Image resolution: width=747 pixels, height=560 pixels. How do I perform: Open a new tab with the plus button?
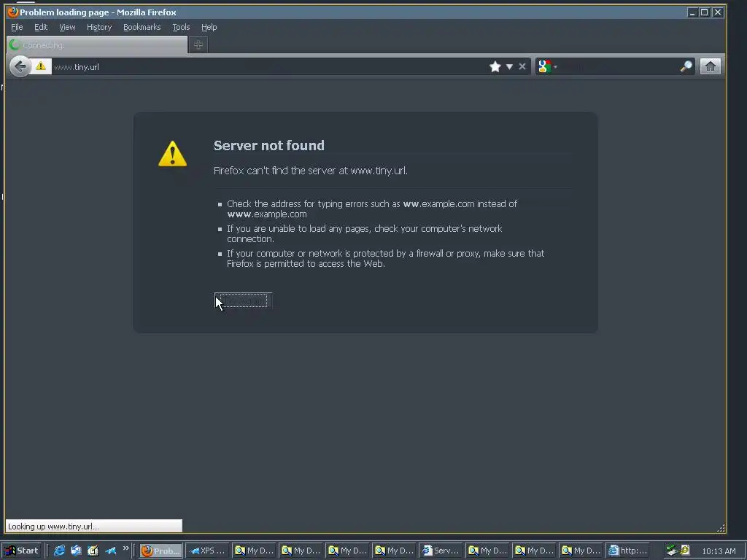click(x=198, y=44)
